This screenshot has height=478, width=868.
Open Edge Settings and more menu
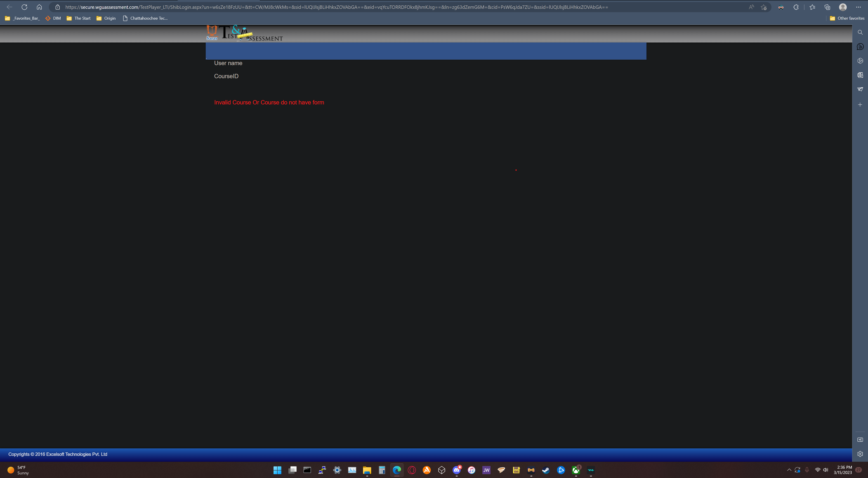tap(858, 7)
